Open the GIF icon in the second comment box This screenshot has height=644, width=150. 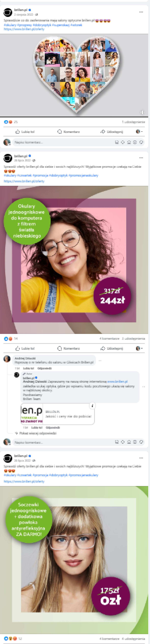pos(135,442)
